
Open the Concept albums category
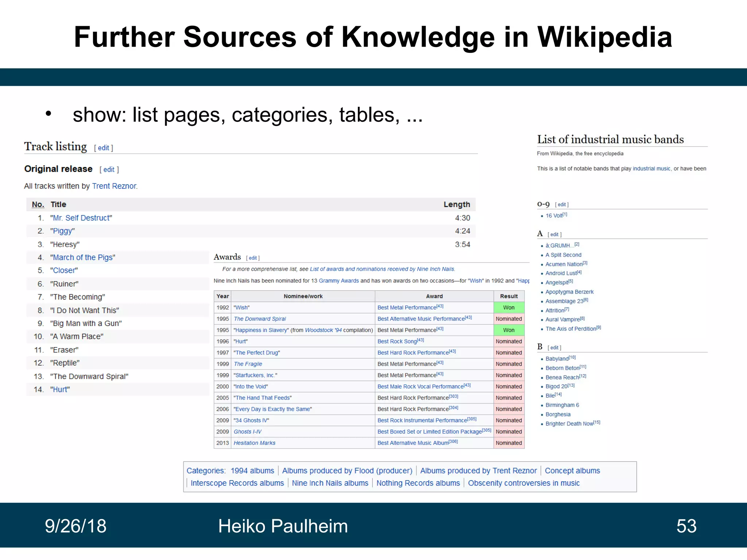572,471
